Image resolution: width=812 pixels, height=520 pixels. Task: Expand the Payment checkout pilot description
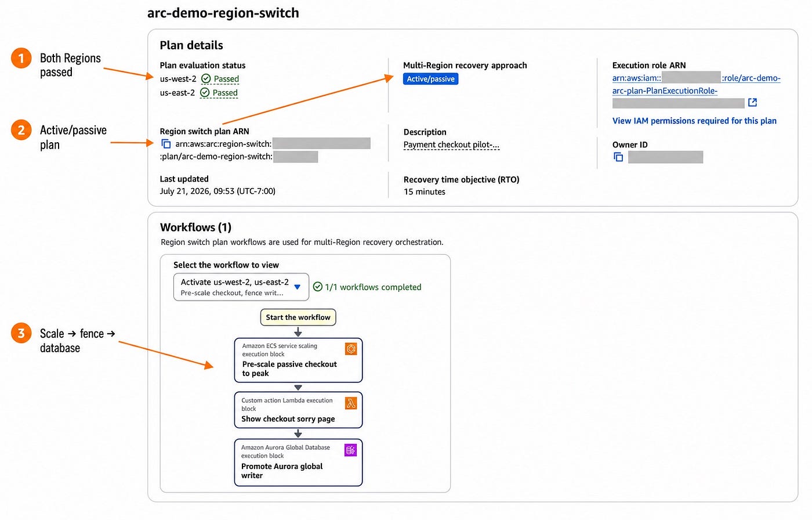451,145
